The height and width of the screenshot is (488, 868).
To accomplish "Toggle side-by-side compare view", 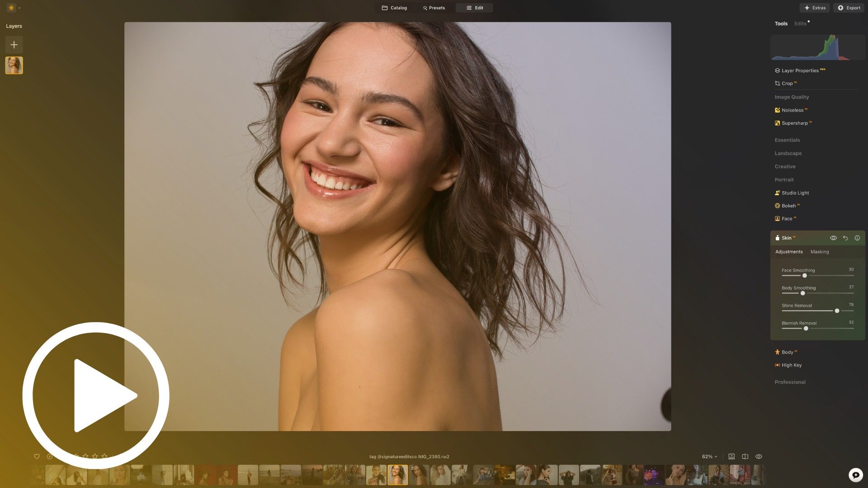I will [745, 457].
